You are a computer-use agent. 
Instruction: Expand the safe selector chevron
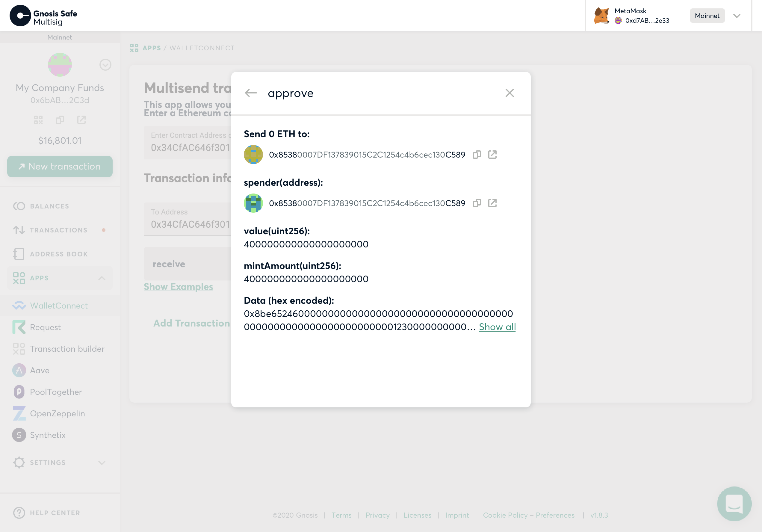pyautogui.click(x=105, y=65)
